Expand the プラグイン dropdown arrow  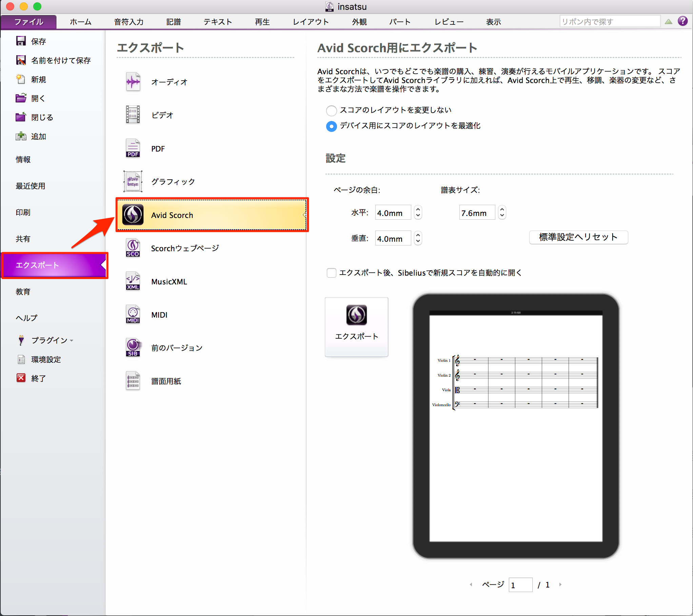tap(72, 340)
